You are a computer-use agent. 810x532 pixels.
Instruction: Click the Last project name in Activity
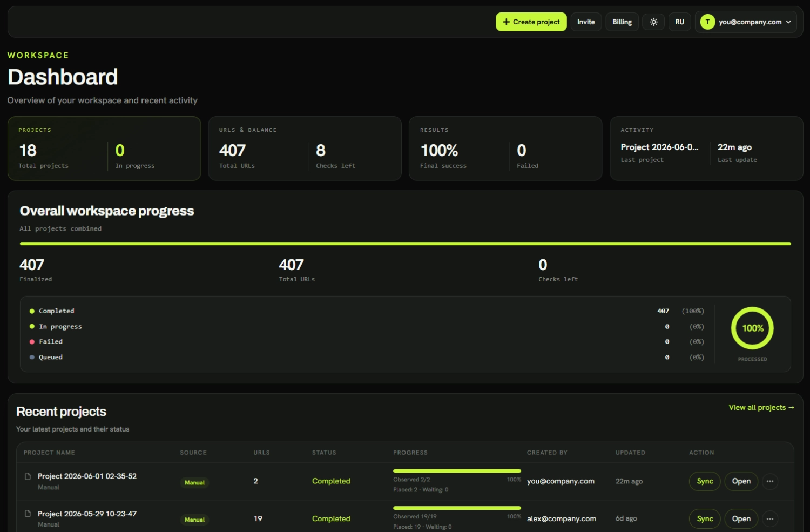point(659,147)
